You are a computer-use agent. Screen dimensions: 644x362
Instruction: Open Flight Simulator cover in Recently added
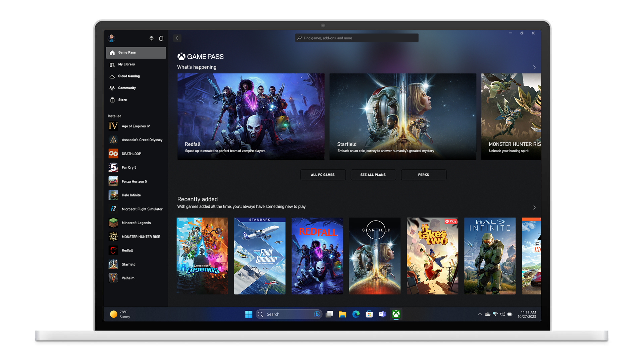[260, 256]
